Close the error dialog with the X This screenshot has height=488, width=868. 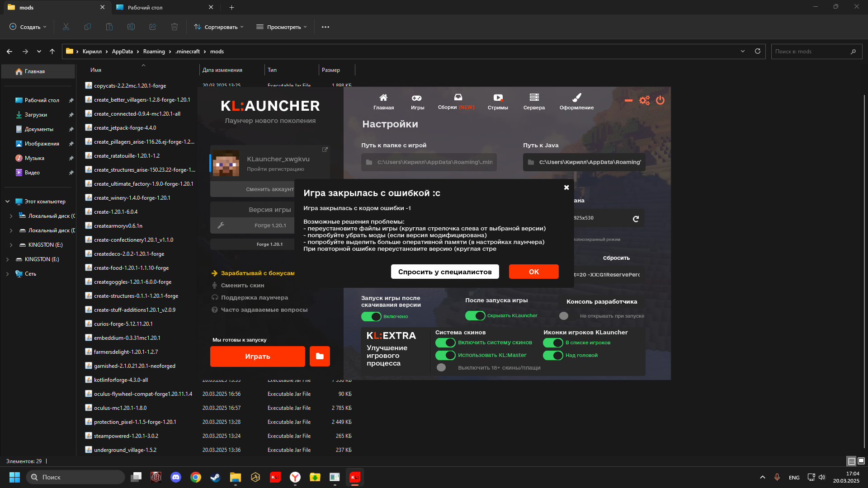coord(566,187)
